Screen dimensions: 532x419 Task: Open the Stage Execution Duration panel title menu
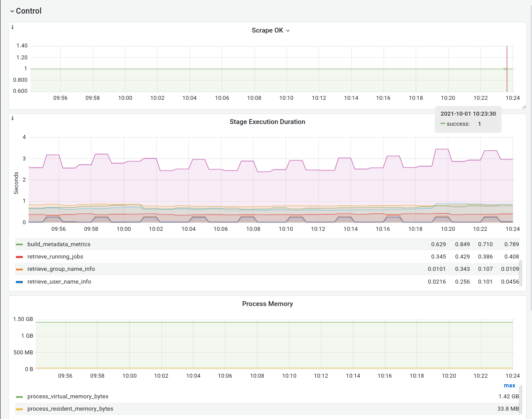coord(267,122)
